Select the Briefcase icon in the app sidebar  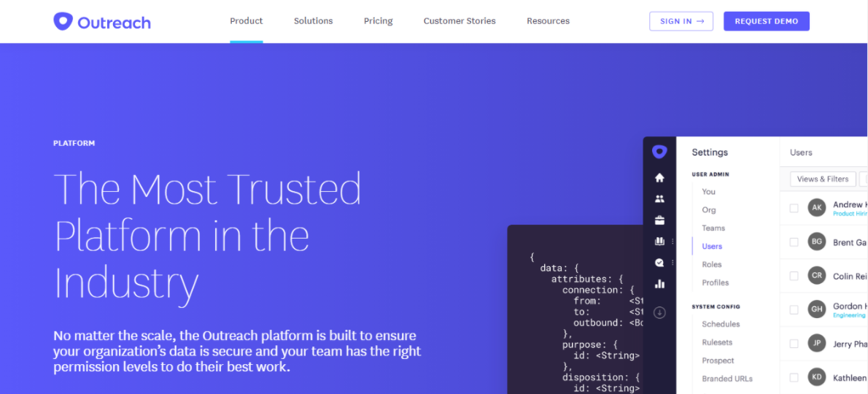coord(659,220)
